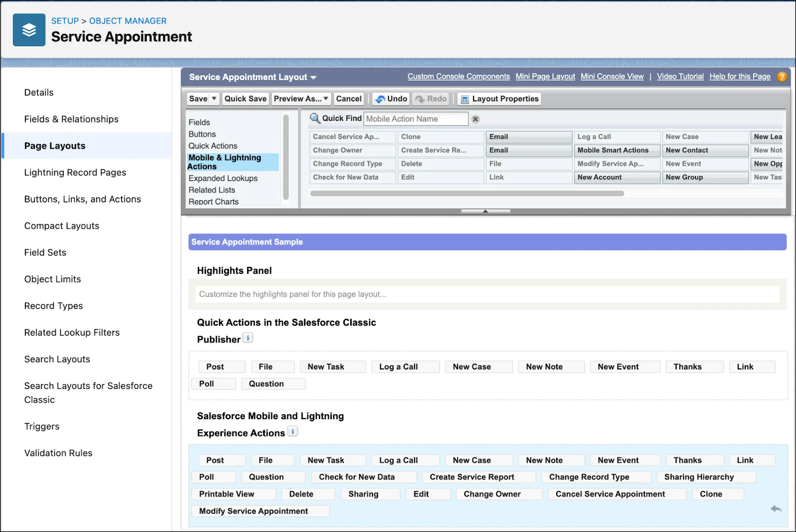Screen dimensions: 796x532
Task: Open Record Types in the sidebar
Action: click(x=53, y=306)
